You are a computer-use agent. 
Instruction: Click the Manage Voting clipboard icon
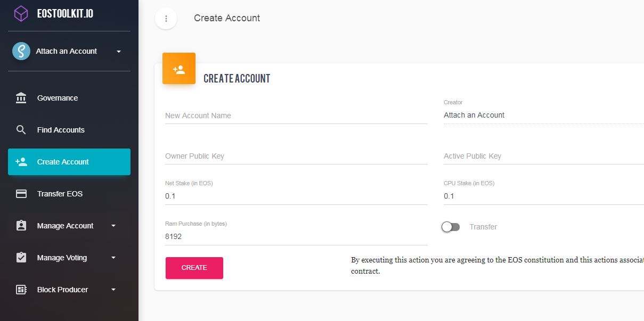click(x=21, y=258)
